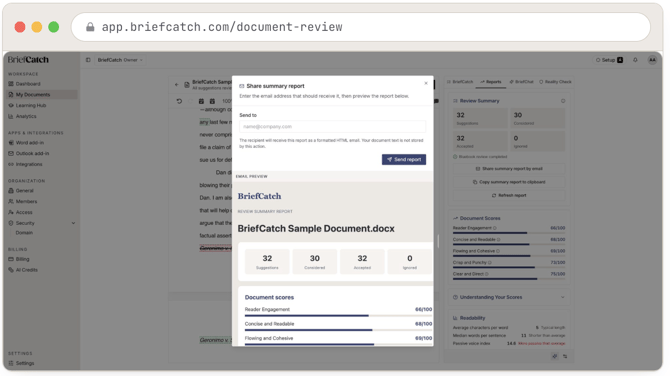Image resolution: width=670 pixels, height=376 pixels.
Task: Click the sparkle icon at panel bottom
Action: click(555, 356)
